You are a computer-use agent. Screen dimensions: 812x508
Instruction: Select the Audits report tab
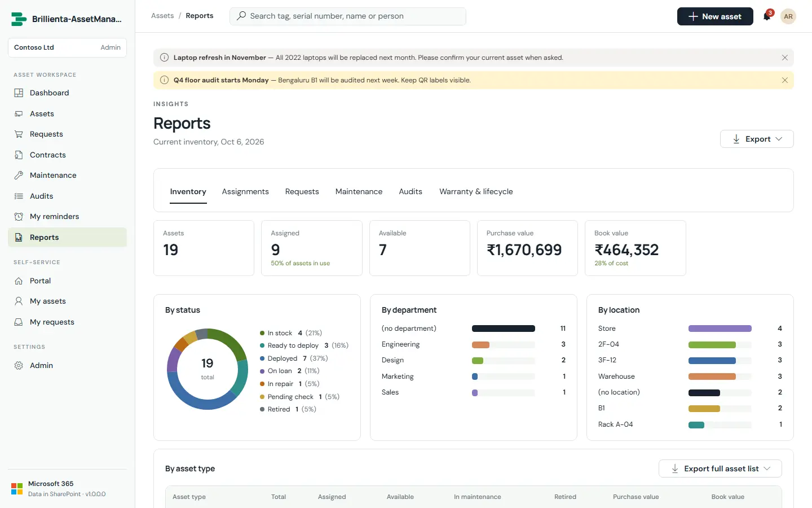(411, 192)
